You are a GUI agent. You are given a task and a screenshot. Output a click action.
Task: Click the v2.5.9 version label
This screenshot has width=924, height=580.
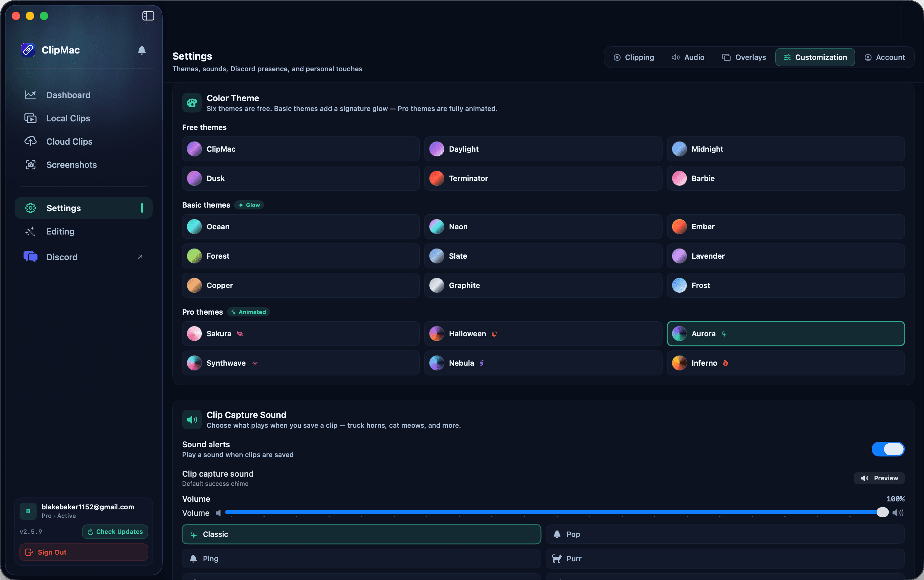pos(31,532)
